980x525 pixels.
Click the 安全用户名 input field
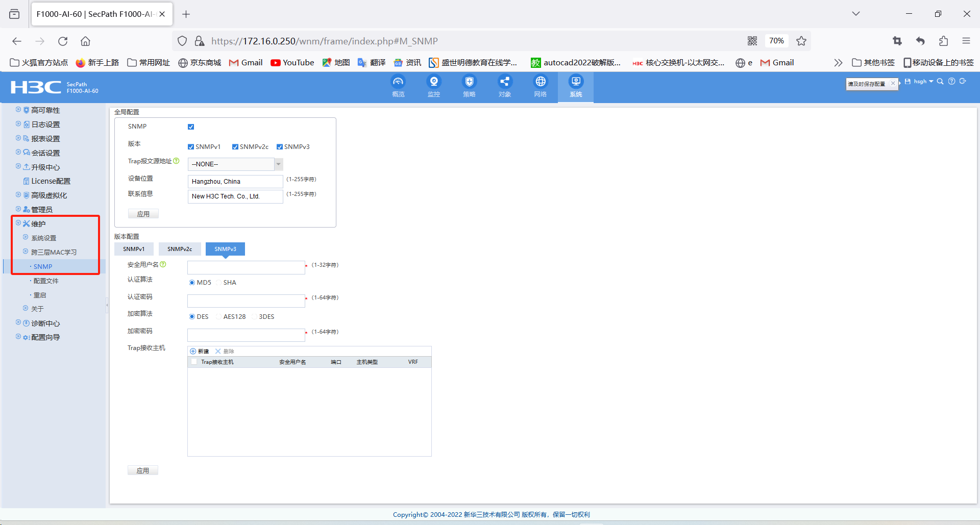(x=246, y=267)
